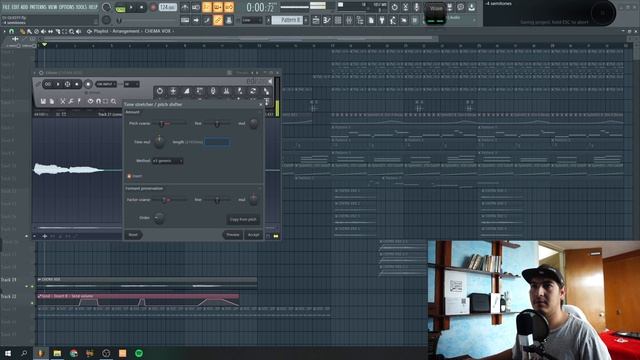Click the Time mul knob
Image resolution: width=640 pixels, height=360 pixels.
tap(159, 142)
